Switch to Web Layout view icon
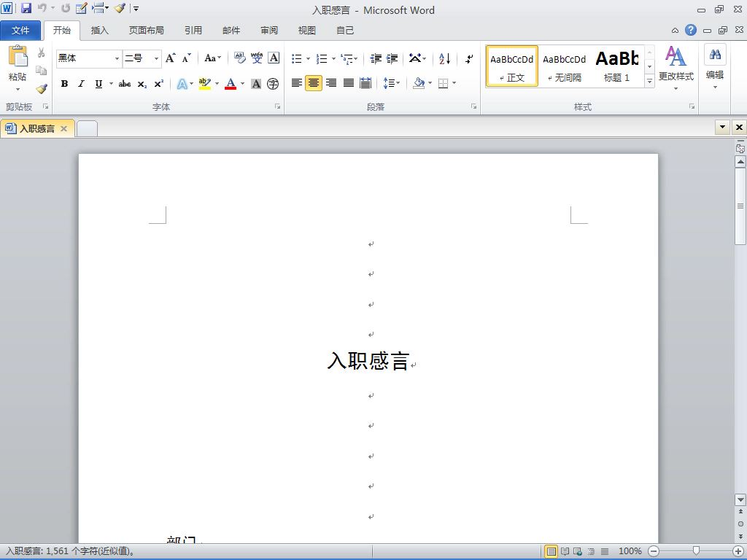The width and height of the screenshot is (747, 560). pyautogui.click(x=578, y=551)
